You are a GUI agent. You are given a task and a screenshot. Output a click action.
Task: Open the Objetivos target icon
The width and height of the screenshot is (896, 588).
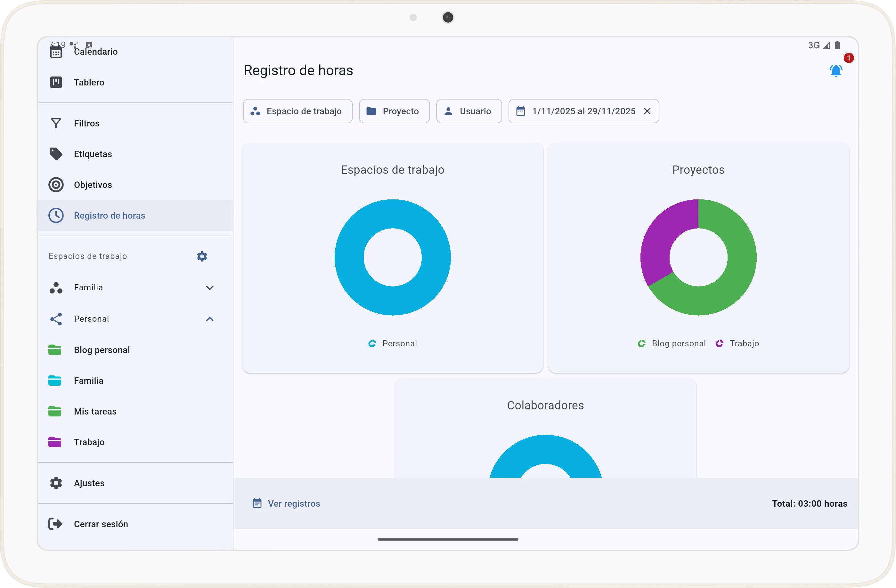pyautogui.click(x=56, y=185)
